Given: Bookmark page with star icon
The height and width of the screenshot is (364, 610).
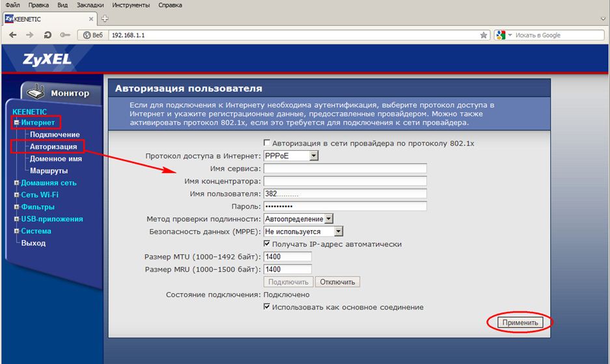Looking at the screenshot, I should [483, 34].
